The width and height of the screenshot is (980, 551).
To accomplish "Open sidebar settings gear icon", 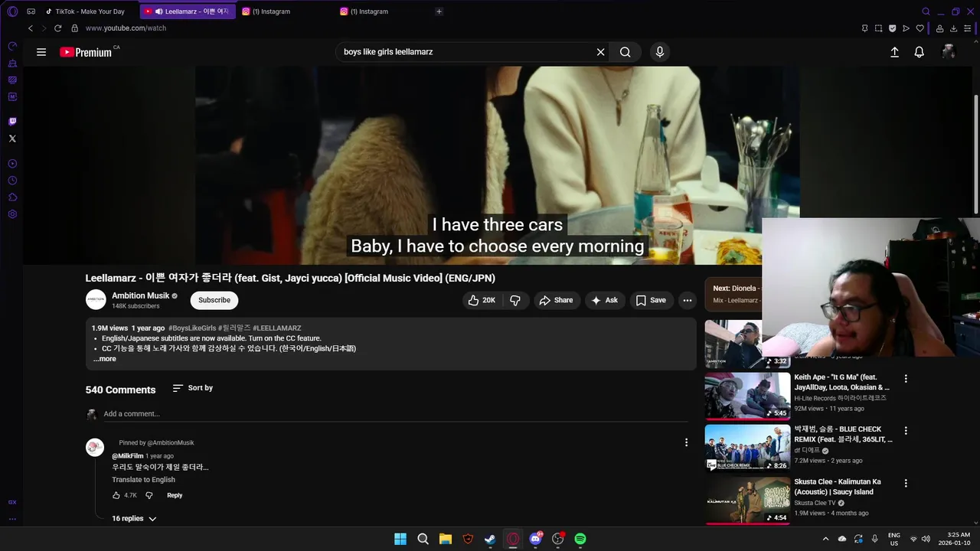I will [12, 214].
